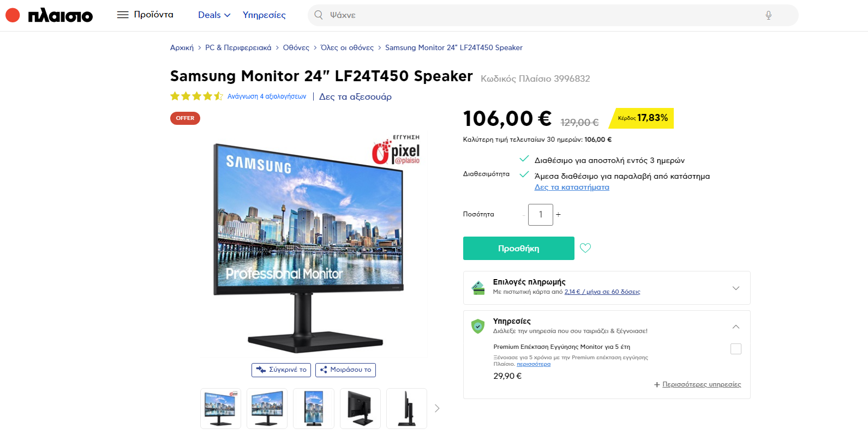Open Δες τα καταστήματα link
Image resolution: width=868 pixels, height=447 pixels.
572,187
